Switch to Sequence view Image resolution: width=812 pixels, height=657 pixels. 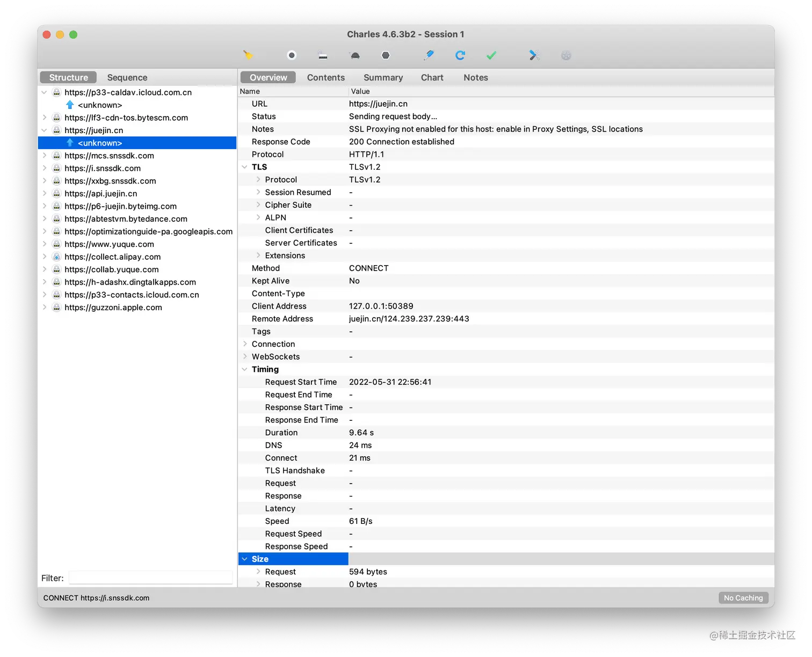127,77
